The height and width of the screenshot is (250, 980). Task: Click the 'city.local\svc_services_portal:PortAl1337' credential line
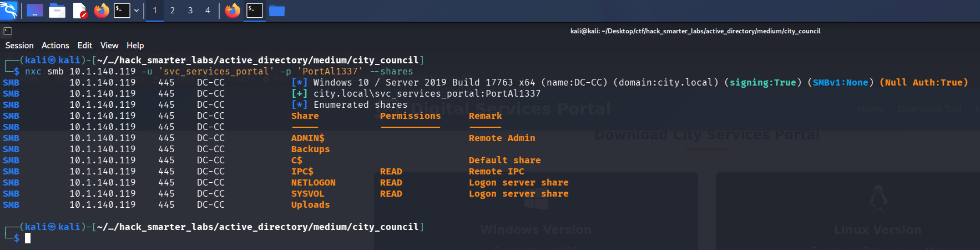pos(427,93)
